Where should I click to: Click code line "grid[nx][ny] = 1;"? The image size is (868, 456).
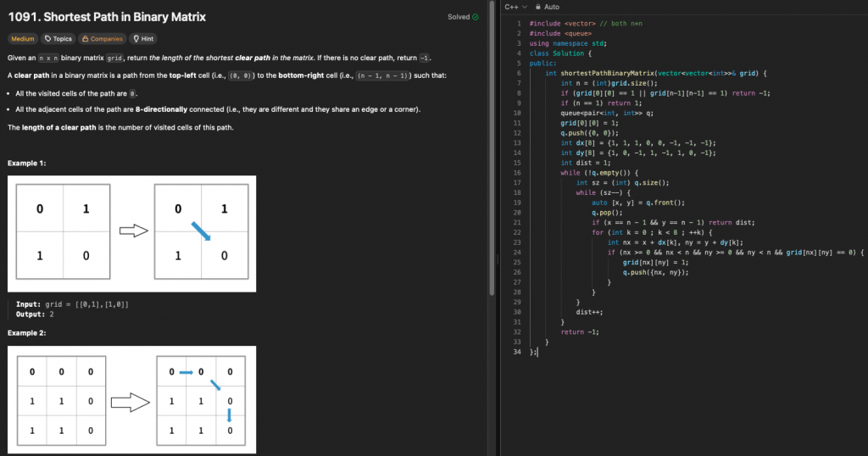coord(656,262)
